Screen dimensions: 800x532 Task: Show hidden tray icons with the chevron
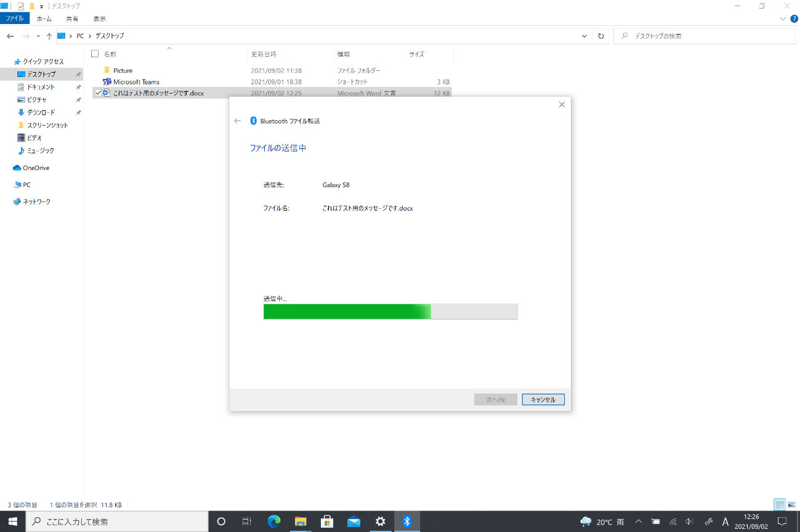638,522
